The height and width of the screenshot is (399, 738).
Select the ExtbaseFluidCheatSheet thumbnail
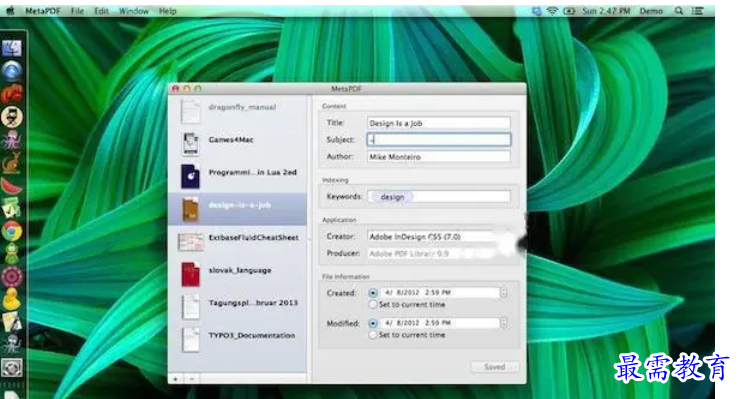pos(191,241)
